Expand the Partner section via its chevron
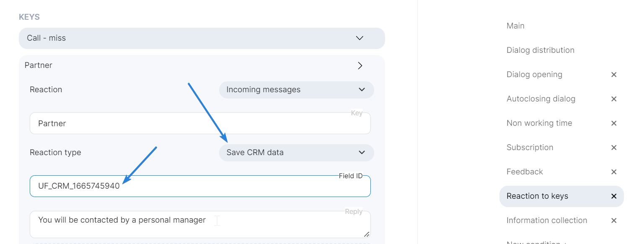This screenshot has width=644, height=244. (x=360, y=65)
